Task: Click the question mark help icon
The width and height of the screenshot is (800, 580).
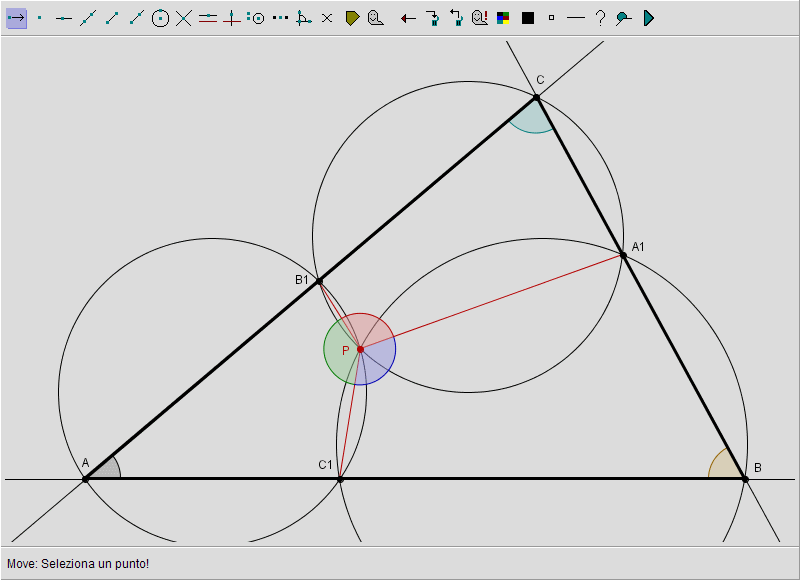Action: click(599, 18)
